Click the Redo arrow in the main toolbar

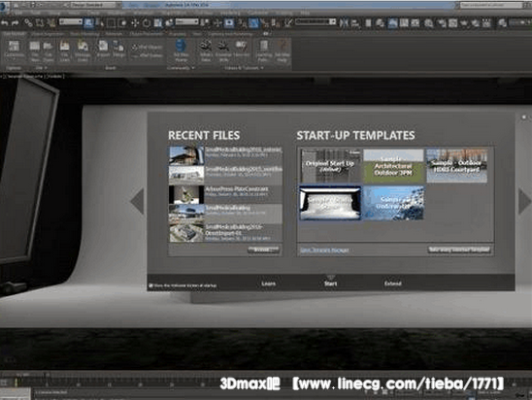15,23
